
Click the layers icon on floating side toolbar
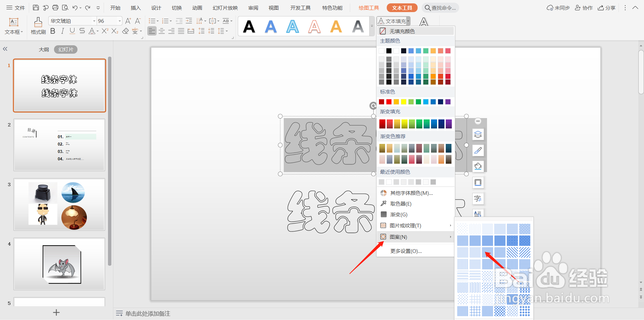click(478, 135)
